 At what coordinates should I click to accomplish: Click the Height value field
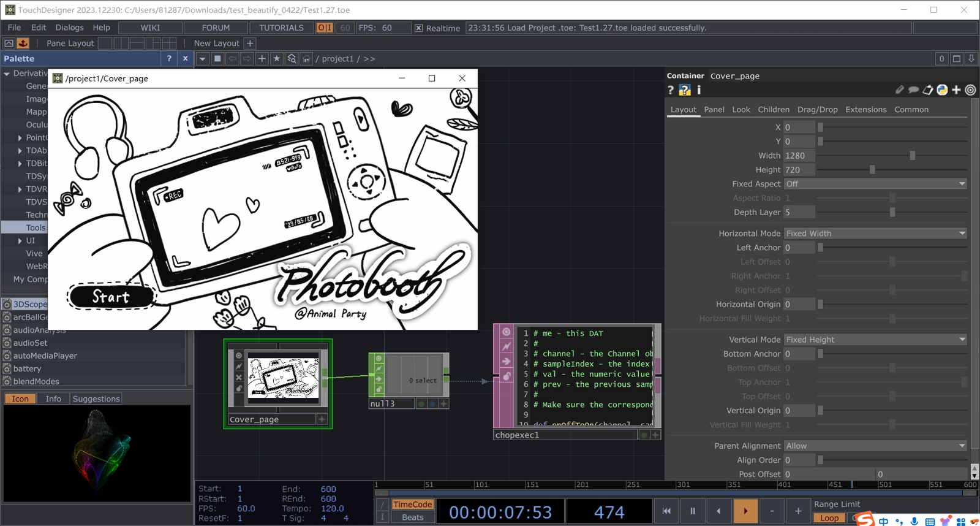(x=799, y=170)
